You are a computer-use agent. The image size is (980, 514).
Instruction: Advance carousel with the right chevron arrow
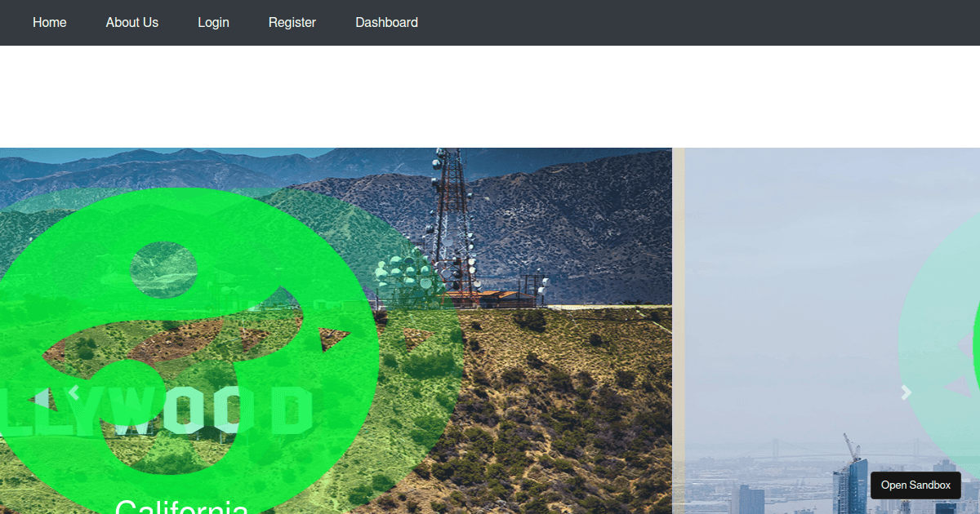pos(906,392)
